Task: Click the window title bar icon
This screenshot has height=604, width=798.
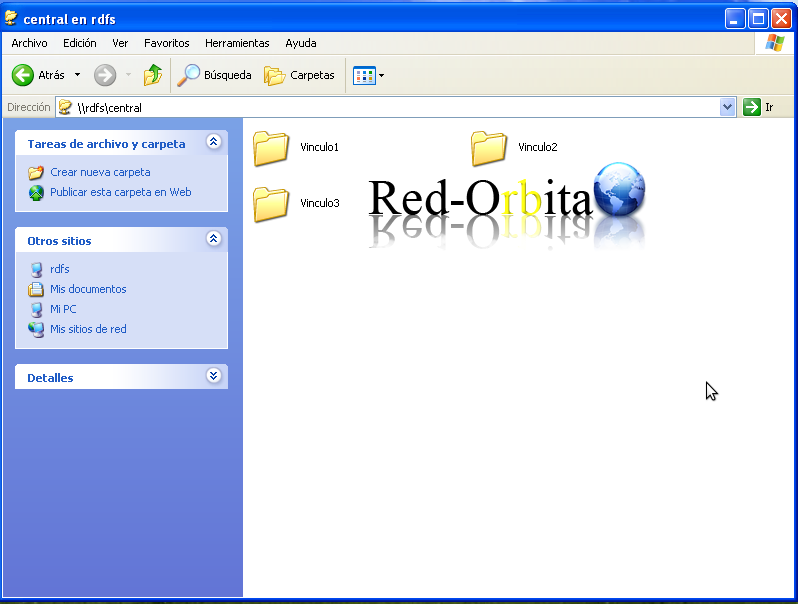Action: click(x=11, y=18)
